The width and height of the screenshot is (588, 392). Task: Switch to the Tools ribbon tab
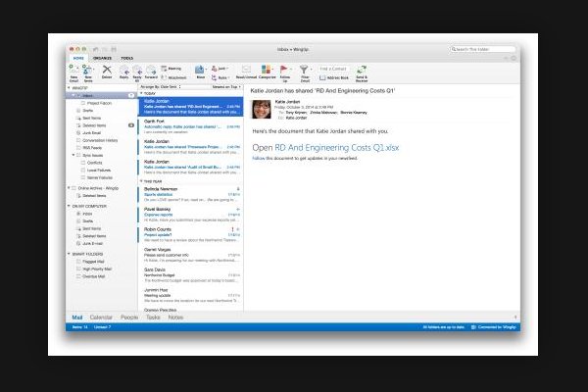pyautogui.click(x=126, y=58)
